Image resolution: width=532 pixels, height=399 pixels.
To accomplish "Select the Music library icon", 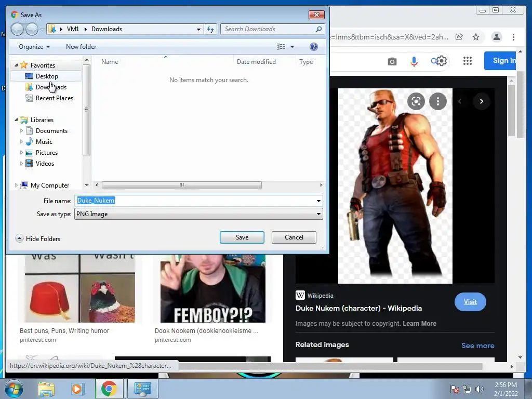I will tap(30, 141).
